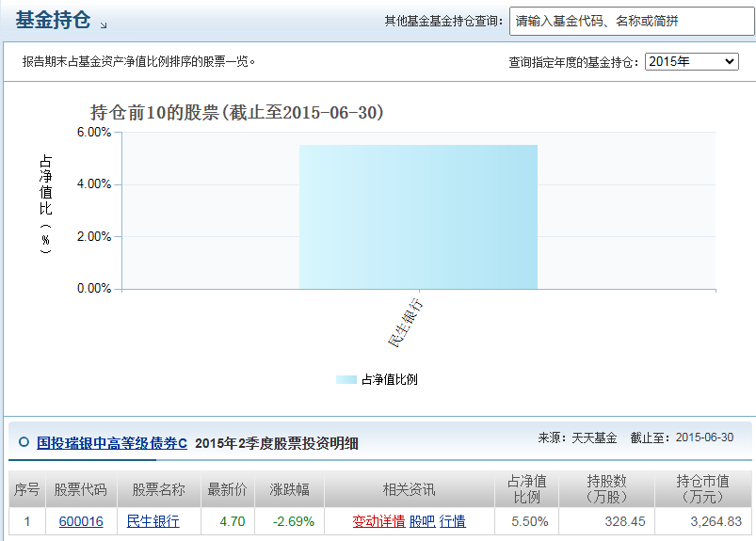Viewport: 756px width, 541px height.
Task: Open the 国投瑞银中高等级债券C fund link
Action: (x=112, y=443)
